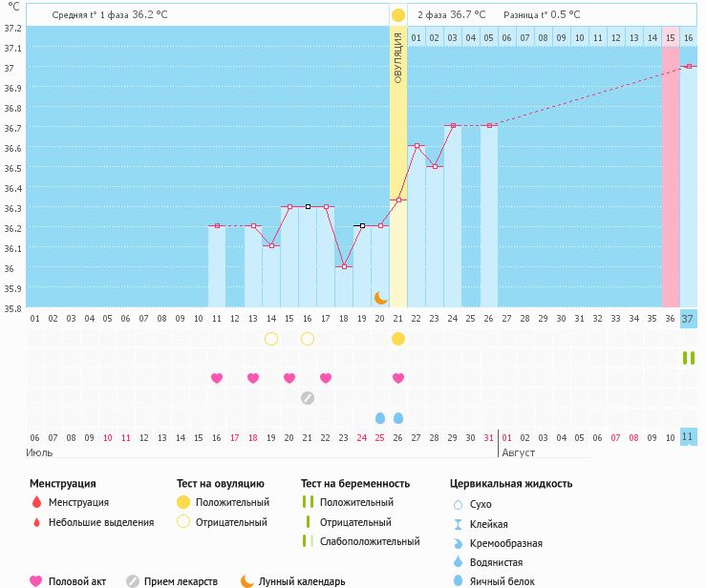The width and height of the screenshot is (706, 588).
Task: Click the highlighted August 11 date cell
Action: click(x=688, y=437)
